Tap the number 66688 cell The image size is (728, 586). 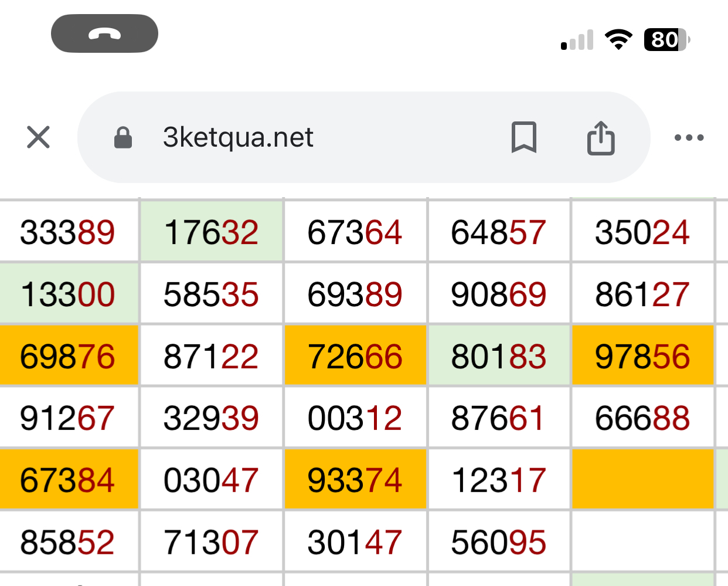tap(642, 419)
